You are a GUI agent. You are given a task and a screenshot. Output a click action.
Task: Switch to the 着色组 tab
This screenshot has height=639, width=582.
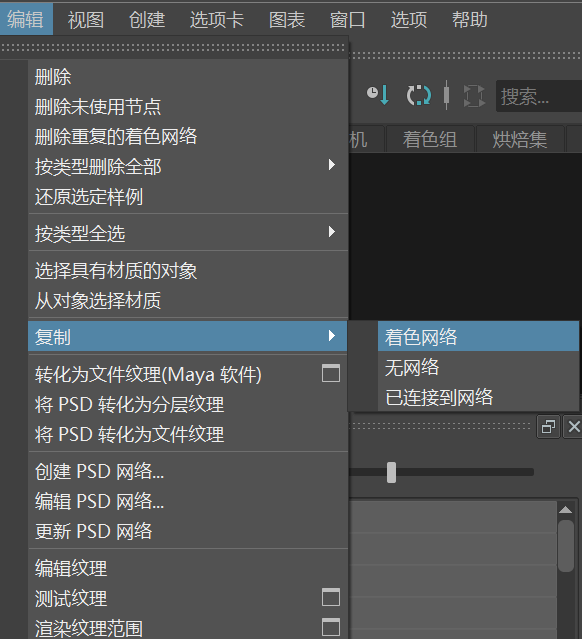(430, 139)
